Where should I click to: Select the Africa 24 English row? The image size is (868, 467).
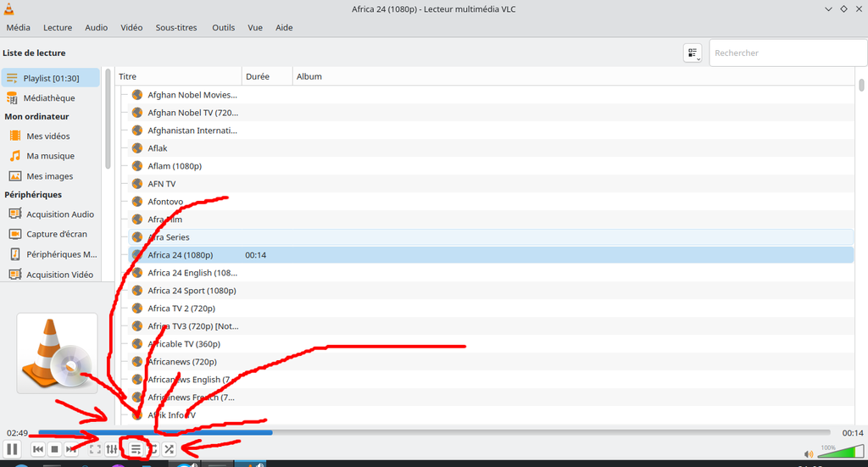click(x=491, y=273)
